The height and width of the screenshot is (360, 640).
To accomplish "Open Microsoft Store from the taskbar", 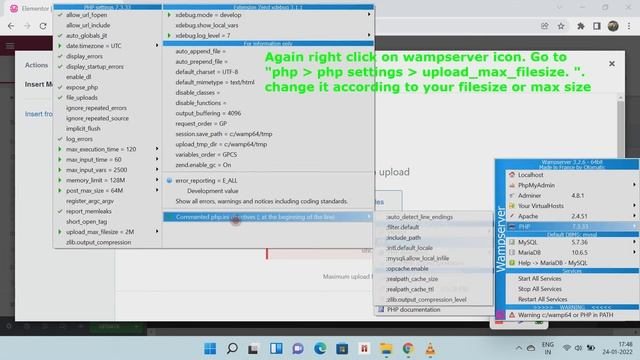I will pyautogui.click(x=342, y=349).
